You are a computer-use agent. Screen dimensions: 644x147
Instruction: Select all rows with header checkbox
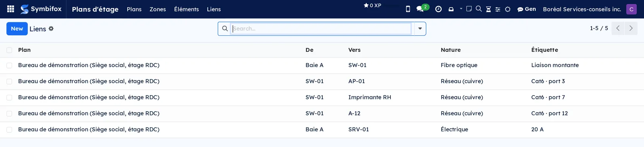(x=9, y=50)
